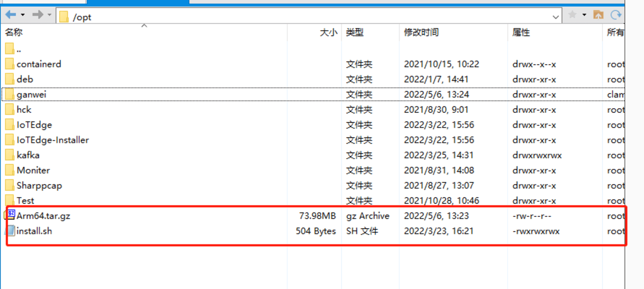Select the containerd folder name

pyautogui.click(x=39, y=64)
